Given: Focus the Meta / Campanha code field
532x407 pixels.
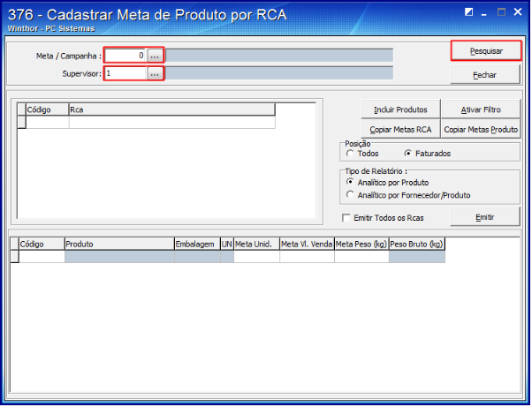Looking at the screenshot, I should [x=125, y=56].
